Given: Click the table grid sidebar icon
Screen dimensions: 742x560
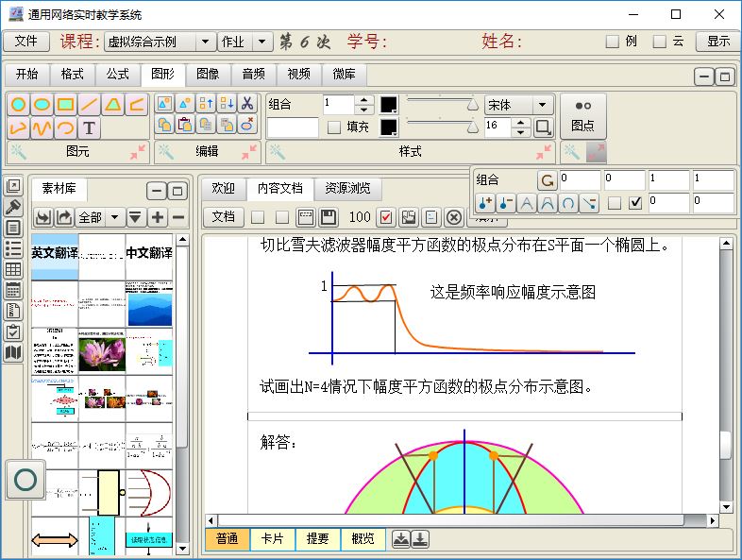Looking at the screenshot, I should [13, 269].
